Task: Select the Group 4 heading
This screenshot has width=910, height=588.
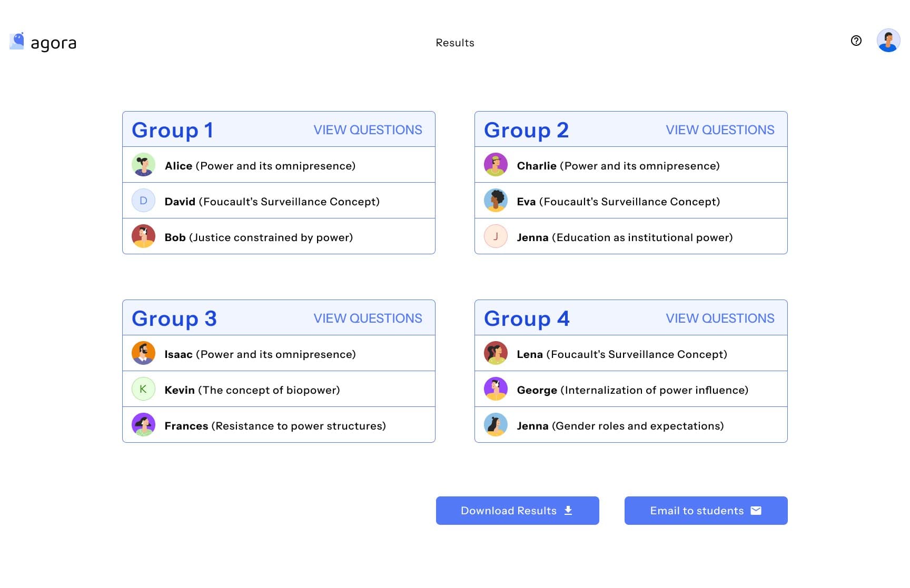Action: click(x=527, y=318)
